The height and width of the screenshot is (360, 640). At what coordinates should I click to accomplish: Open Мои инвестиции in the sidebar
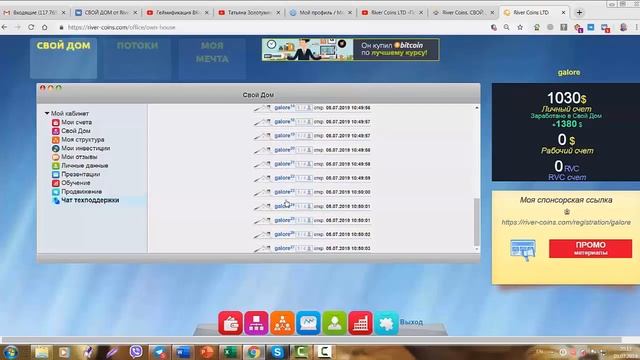pyautogui.click(x=85, y=148)
